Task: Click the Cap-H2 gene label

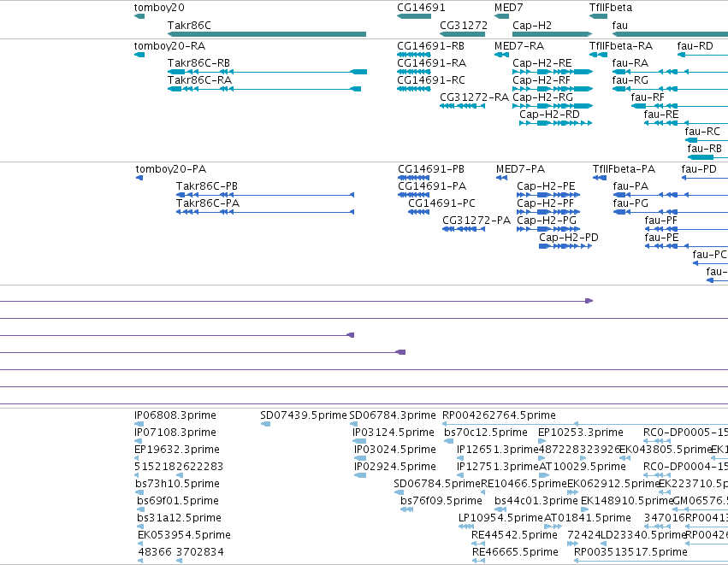Action: 531,26
